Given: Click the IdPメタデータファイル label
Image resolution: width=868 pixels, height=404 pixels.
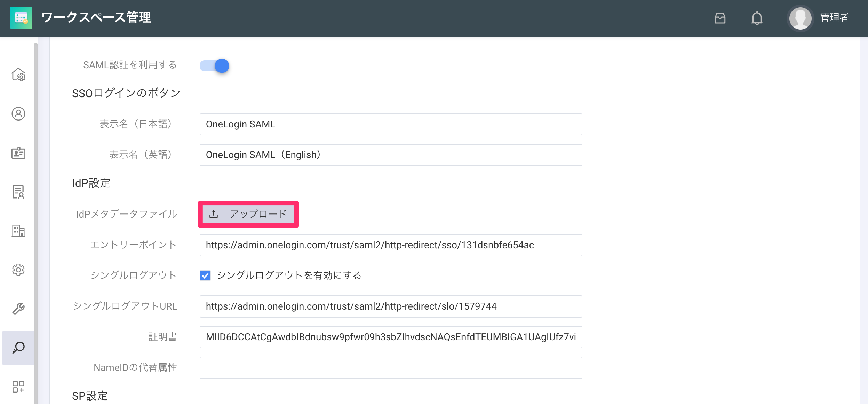Looking at the screenshot, I should 127,214.
